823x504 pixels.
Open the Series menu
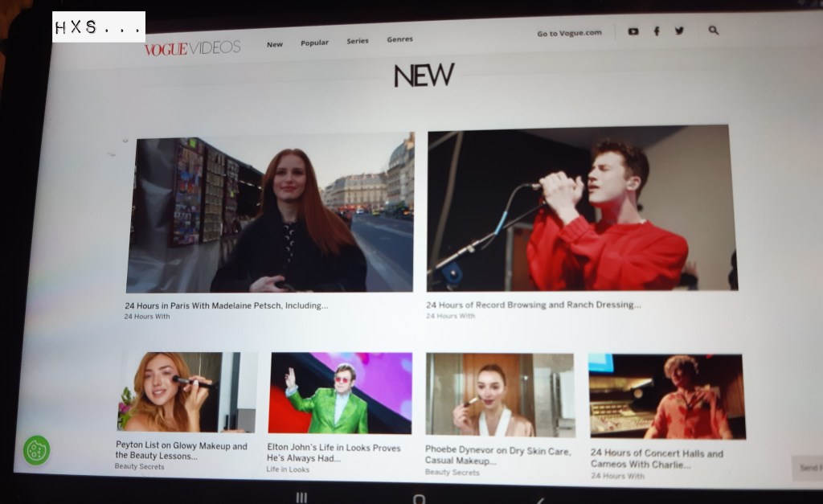pos(358,41)
